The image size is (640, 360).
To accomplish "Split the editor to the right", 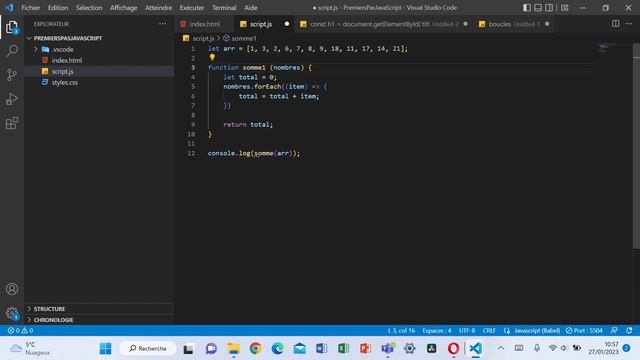I will tap(616, 24).
